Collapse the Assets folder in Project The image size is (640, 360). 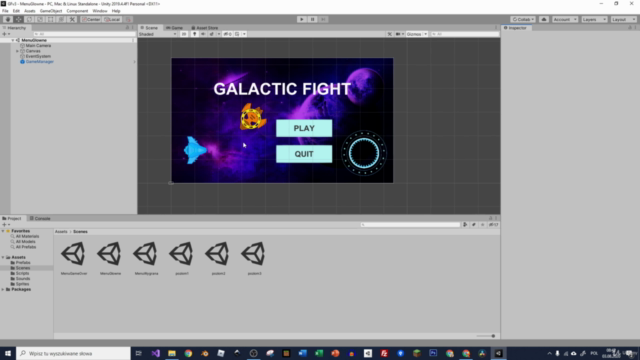coord(3,258)
